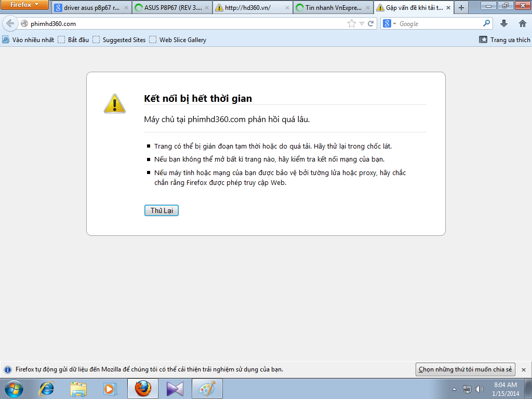
Task: Click the magnifying glass search icon
Action: coord(486,23)
